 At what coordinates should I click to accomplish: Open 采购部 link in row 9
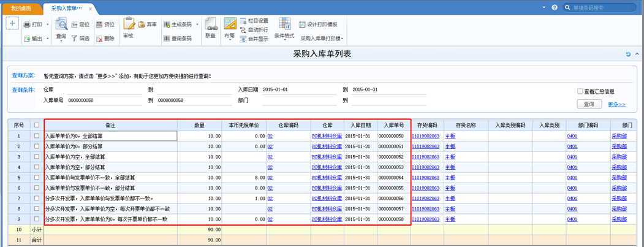point(619,219)
